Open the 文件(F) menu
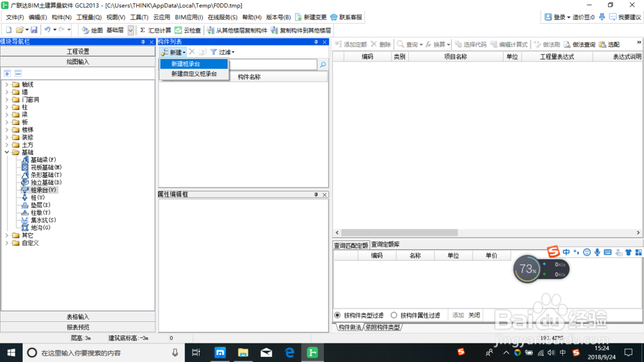 coord(15,17)
